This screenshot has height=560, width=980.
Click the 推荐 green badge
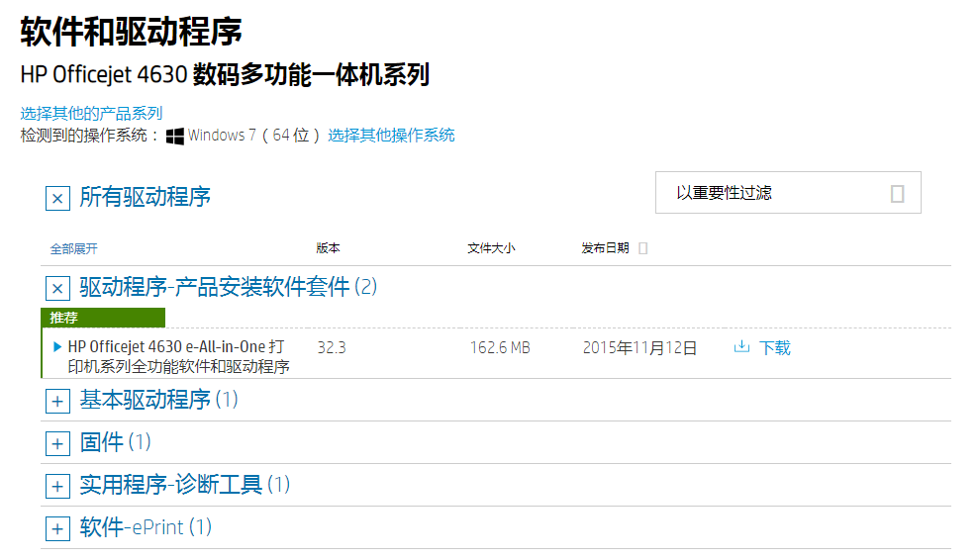pyautogui.click(x=103, y=318)
